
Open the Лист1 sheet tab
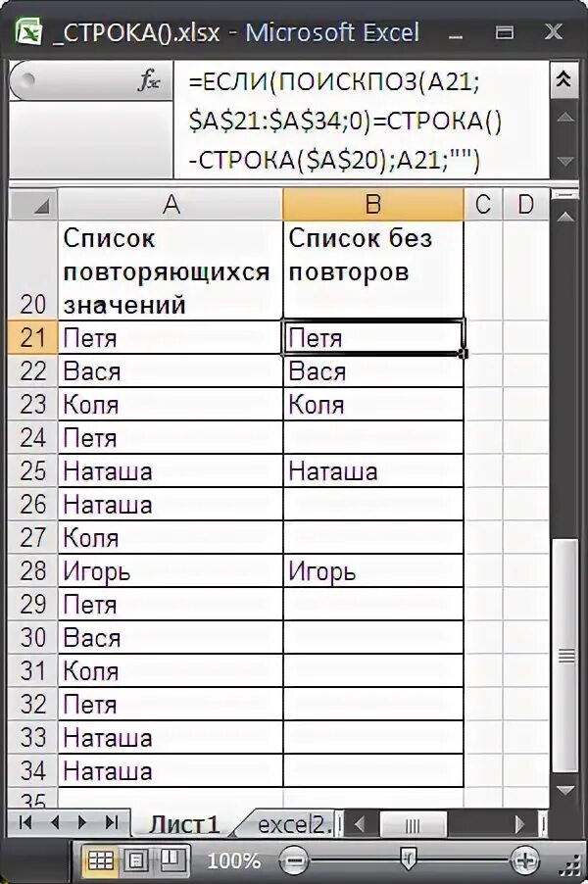[x=184, y=825]
